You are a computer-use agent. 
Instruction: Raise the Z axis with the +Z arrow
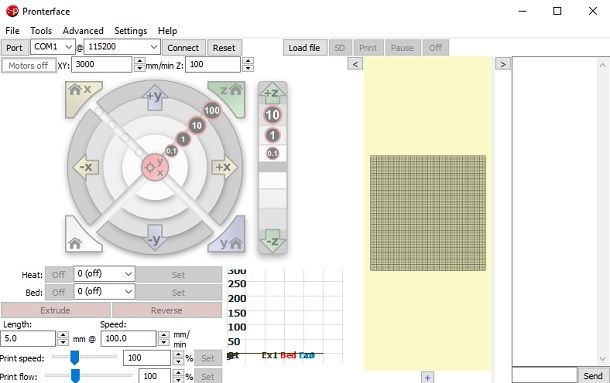point(272,93)
